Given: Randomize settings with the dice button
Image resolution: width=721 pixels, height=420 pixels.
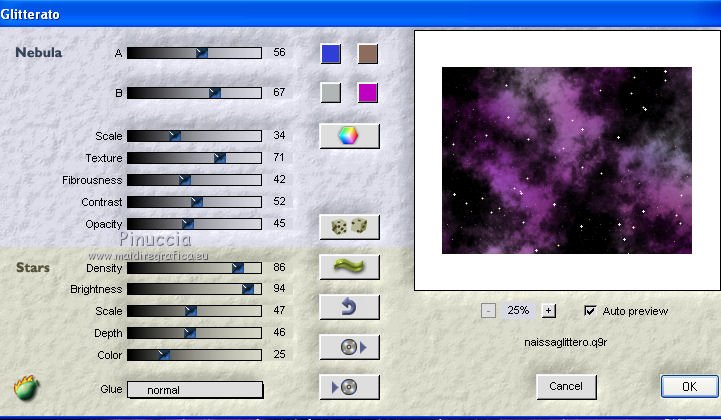Looking at the screenshot, I should tap(349, 227).
